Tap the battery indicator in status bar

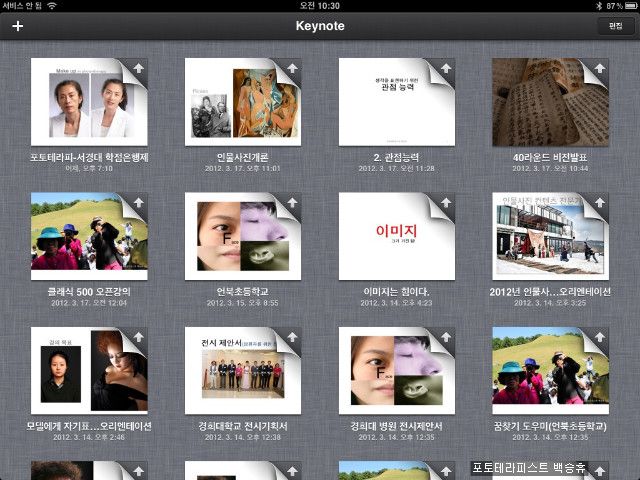click(x=631, y=6)
